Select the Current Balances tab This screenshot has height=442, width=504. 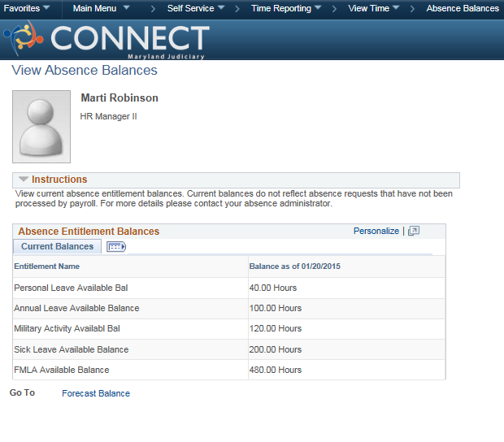57,247
